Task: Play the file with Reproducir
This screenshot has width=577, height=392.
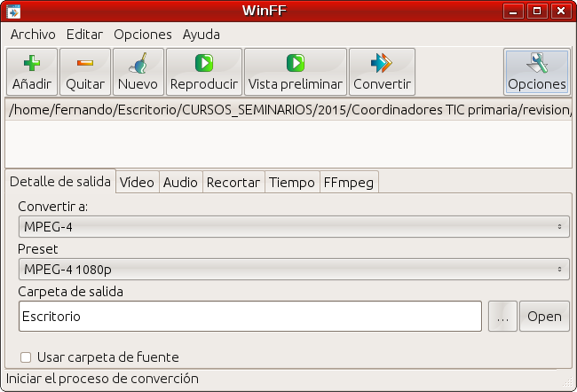Action: (x=203, y=72)
